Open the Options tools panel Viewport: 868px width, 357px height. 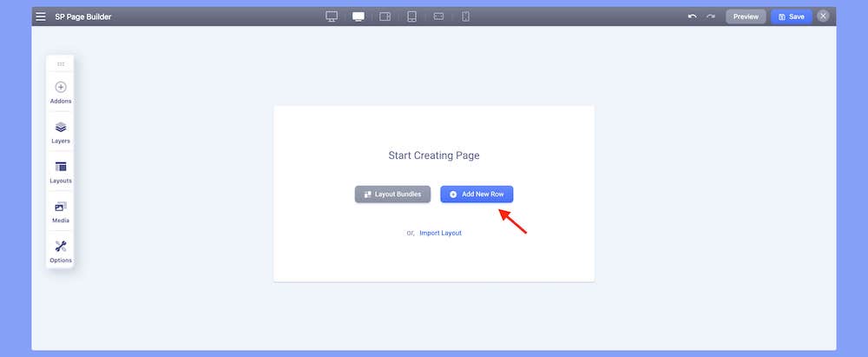(x=61, y=251)
